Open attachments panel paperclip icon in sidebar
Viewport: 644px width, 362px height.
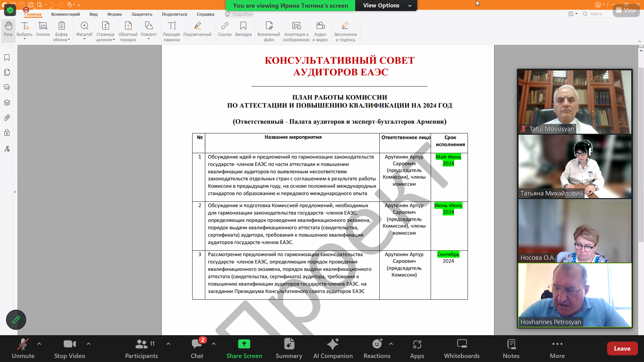tap(7, 118)
